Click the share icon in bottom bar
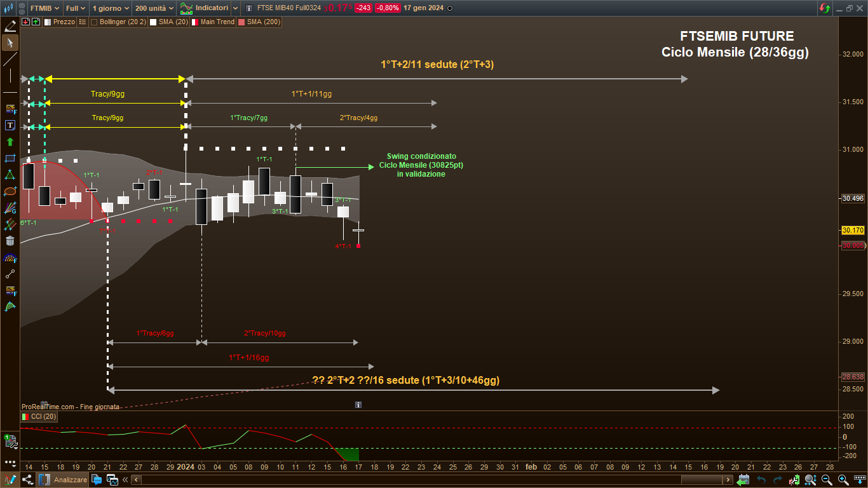 (27, 480)
